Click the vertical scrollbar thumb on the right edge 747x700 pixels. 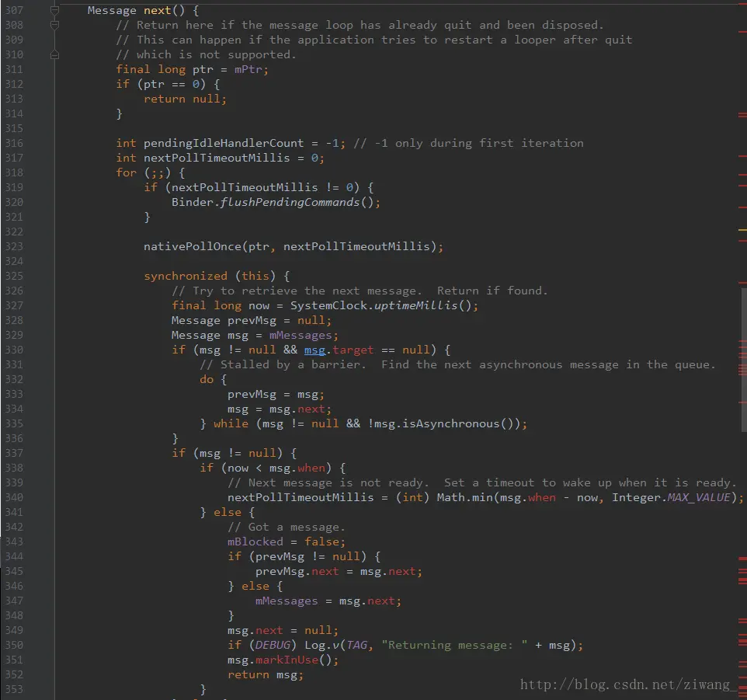744,360
